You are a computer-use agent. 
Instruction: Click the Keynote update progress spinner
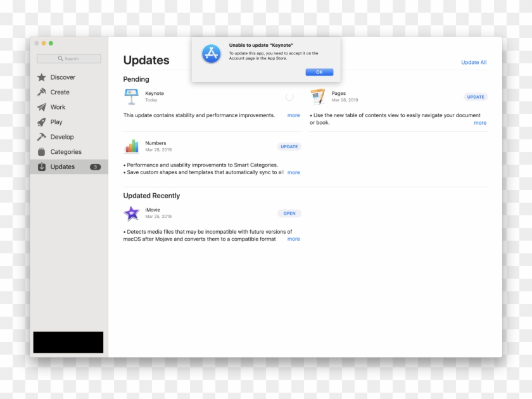289,97
